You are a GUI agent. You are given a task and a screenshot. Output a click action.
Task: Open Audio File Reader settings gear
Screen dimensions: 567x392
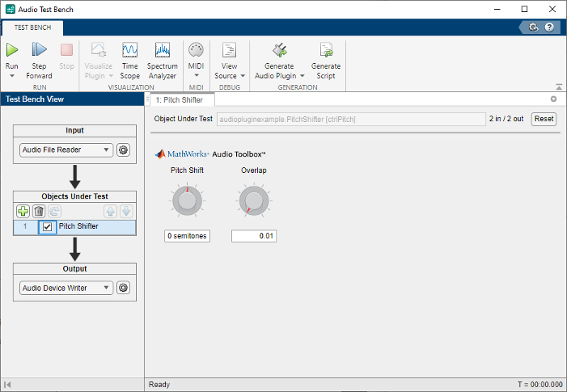pos(123,150)
